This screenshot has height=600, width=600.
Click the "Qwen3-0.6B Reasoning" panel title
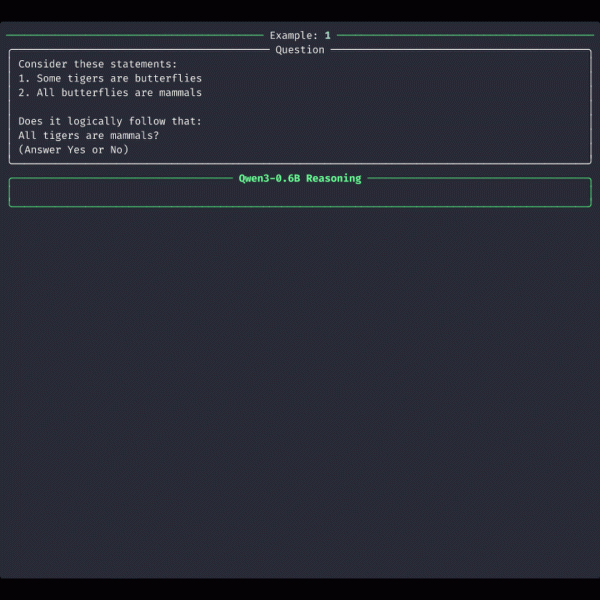(x=300, y=178)
